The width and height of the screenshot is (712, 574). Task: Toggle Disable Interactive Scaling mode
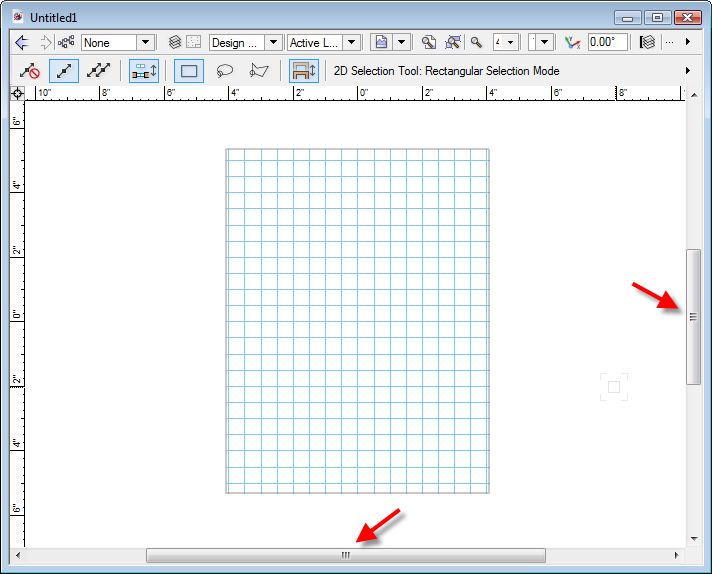coord(29,71)
